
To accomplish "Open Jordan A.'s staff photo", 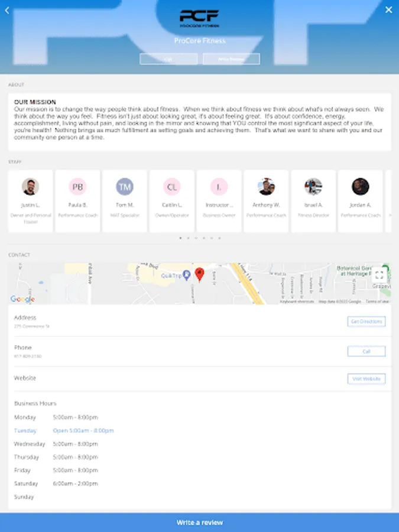I will click(361, 187).
